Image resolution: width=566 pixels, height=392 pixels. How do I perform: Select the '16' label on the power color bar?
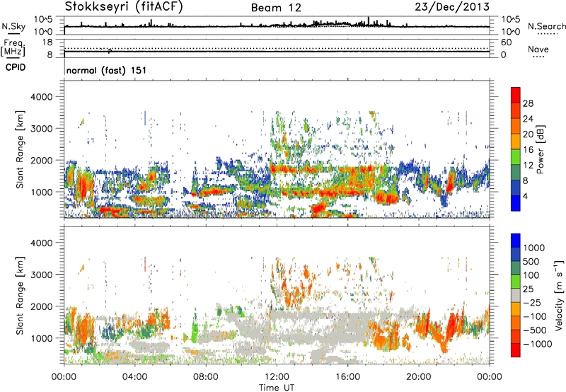[528, 150]
